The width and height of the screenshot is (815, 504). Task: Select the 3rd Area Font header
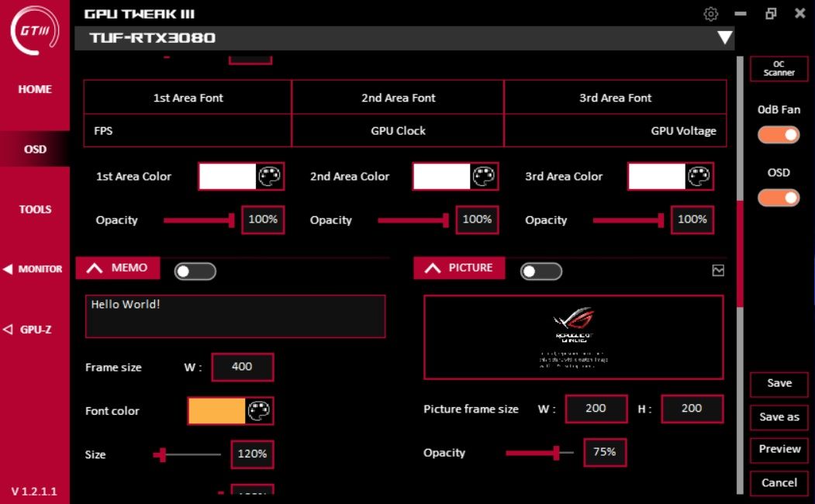(x=615, y=98)
